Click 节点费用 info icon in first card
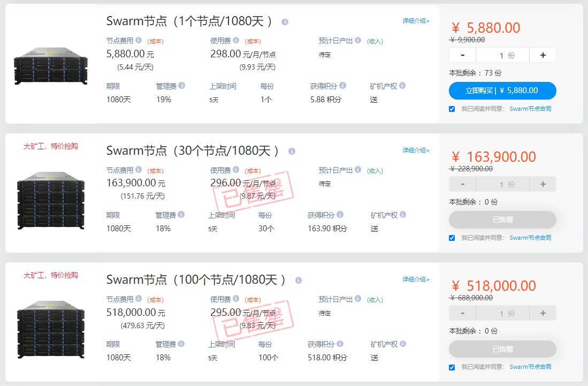The width and height of the screenshot is (588, 386). coord(139,40)
